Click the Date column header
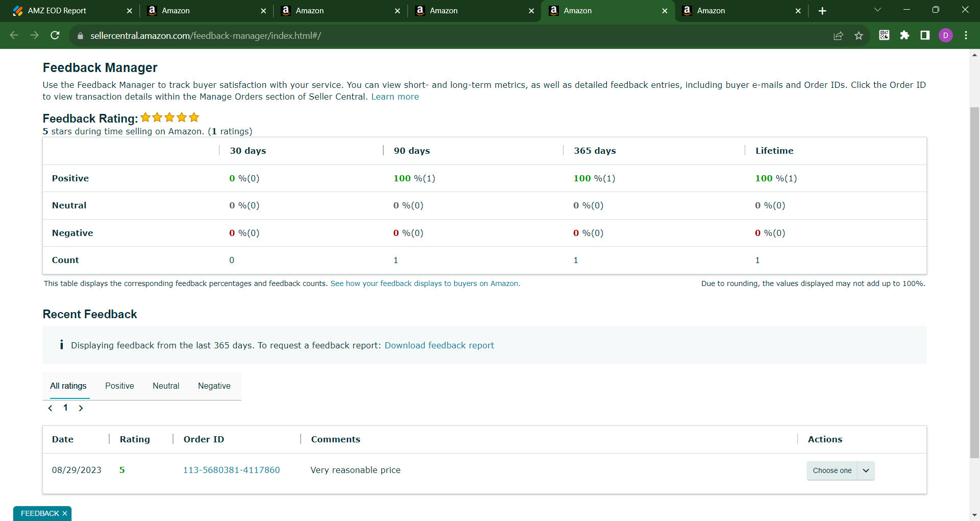The height and width of the screenshot is (521, 980). coord(63,439)
